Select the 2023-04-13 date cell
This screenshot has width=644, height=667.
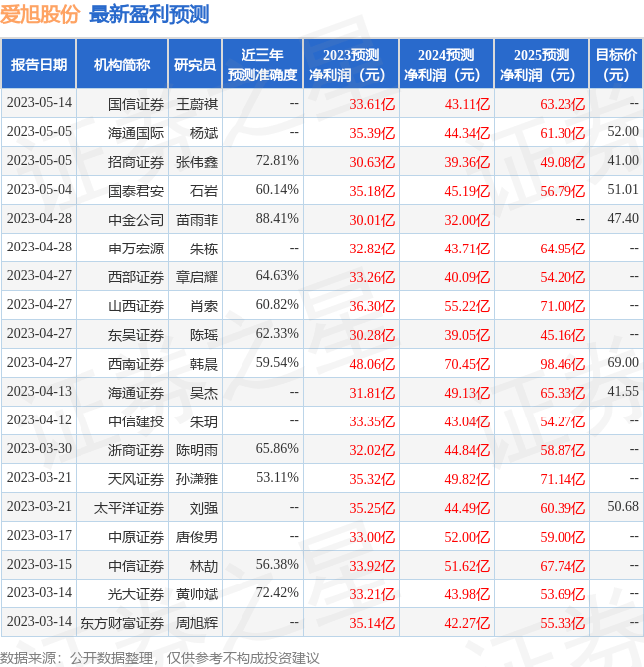coord(39,392)
